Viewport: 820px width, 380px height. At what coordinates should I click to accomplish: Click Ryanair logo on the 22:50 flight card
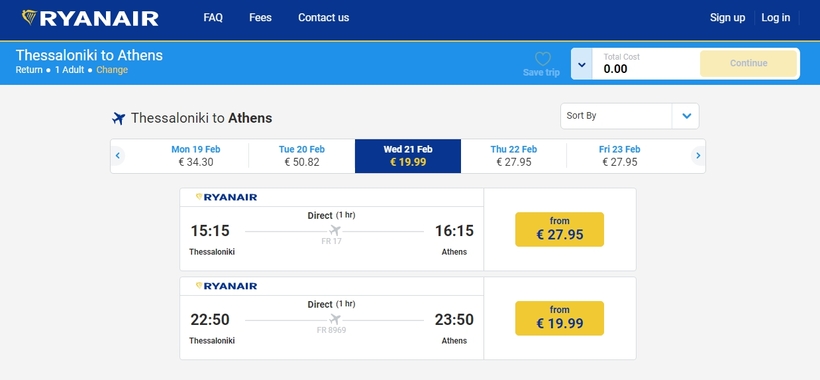tap(226, 286)
